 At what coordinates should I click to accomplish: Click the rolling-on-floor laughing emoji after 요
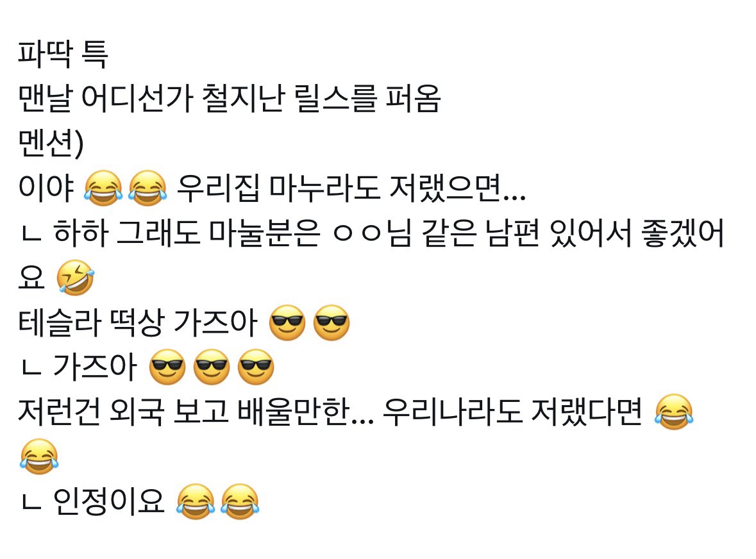click(x=75, y=278)
